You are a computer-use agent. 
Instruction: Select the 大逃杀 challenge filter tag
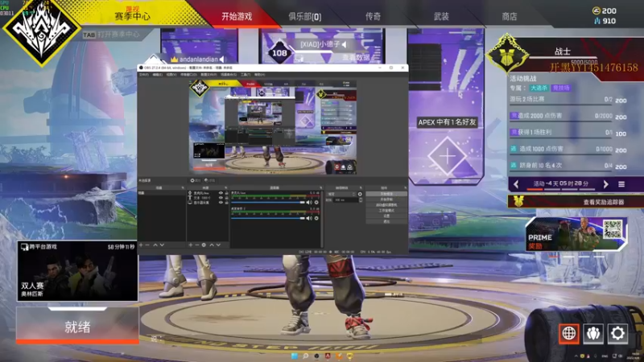tap(539, 88)
